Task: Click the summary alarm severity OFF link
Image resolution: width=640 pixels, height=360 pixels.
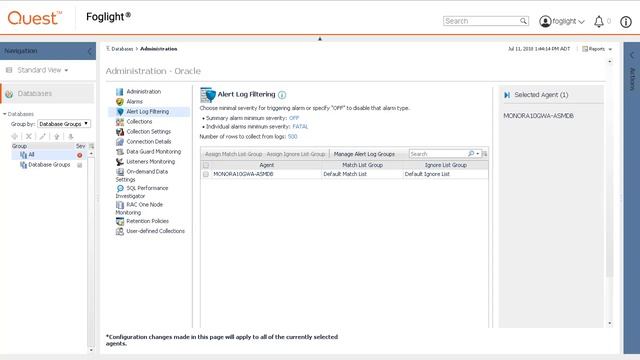Action: click(x=294, y=118)
